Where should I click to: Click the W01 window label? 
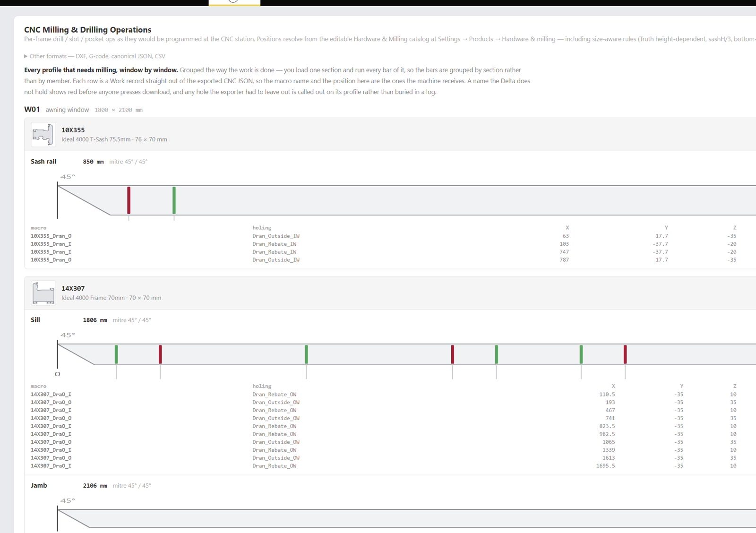click(x=32, y=110)
